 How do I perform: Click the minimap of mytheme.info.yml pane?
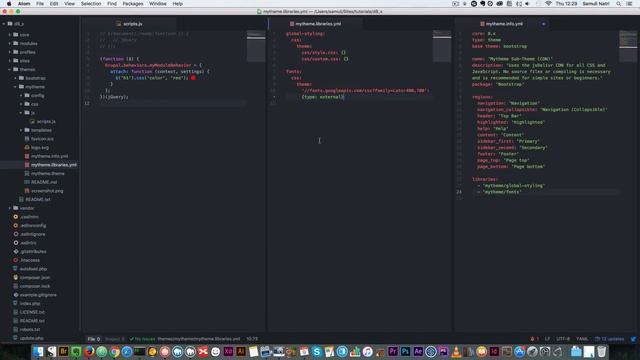628,46
